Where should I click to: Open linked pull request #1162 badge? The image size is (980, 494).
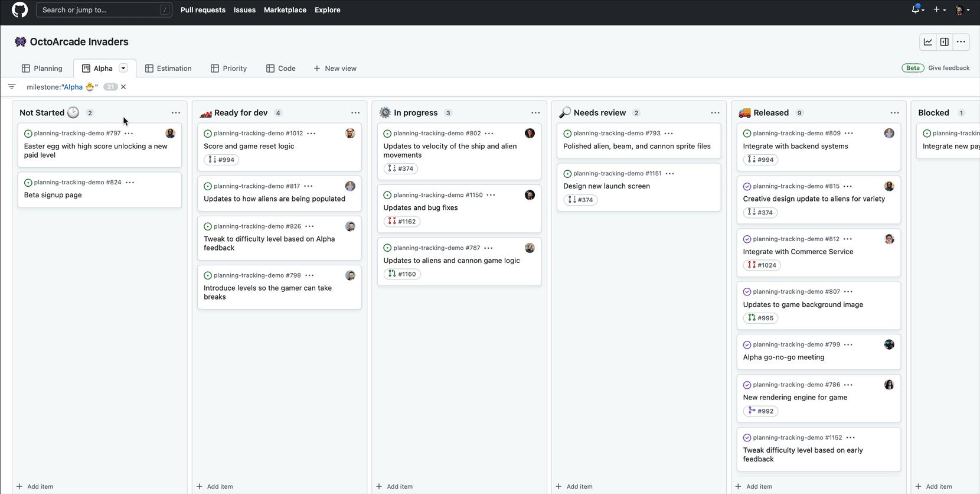pyautogui.click(x=401, y=222)
